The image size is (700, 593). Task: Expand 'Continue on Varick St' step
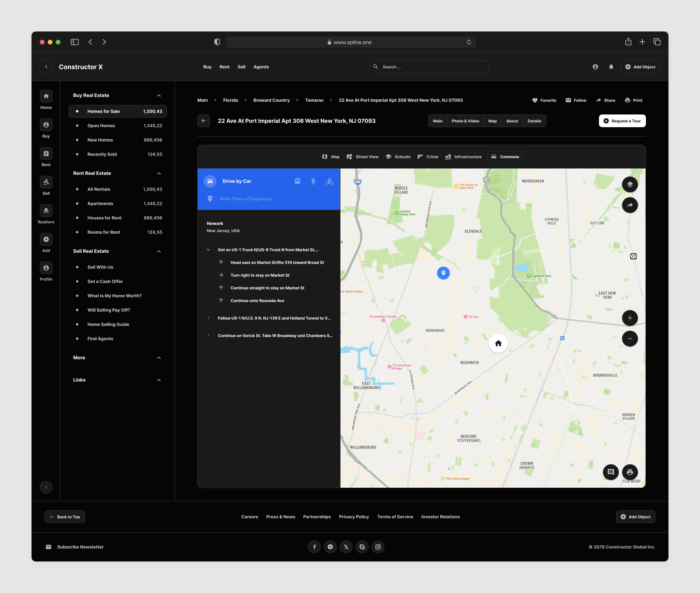click(x=208, y=335)
